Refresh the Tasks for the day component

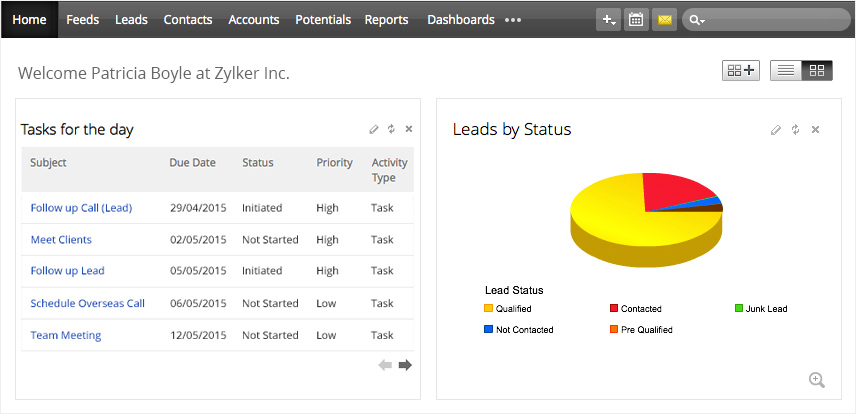[x=391, y=129]
